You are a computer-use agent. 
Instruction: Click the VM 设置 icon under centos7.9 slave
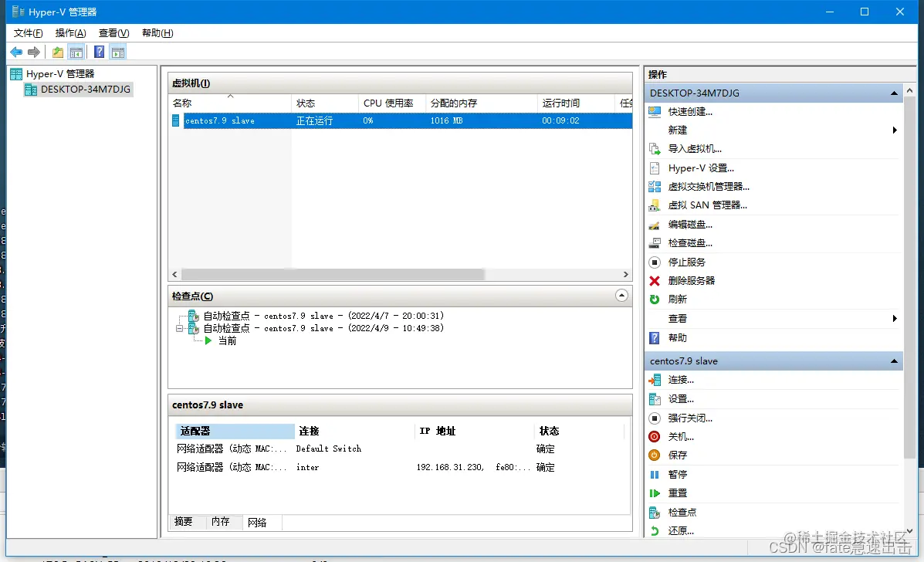655,399
